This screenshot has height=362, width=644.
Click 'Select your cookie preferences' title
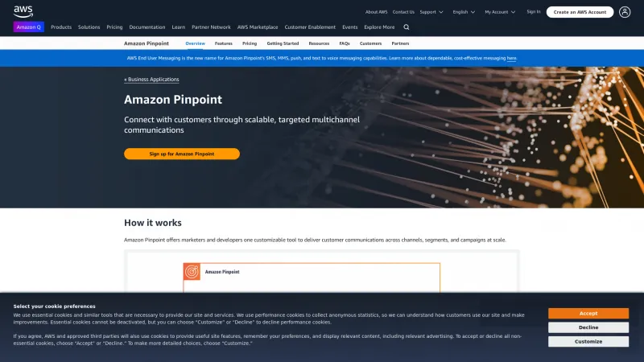tap(54, 306)
